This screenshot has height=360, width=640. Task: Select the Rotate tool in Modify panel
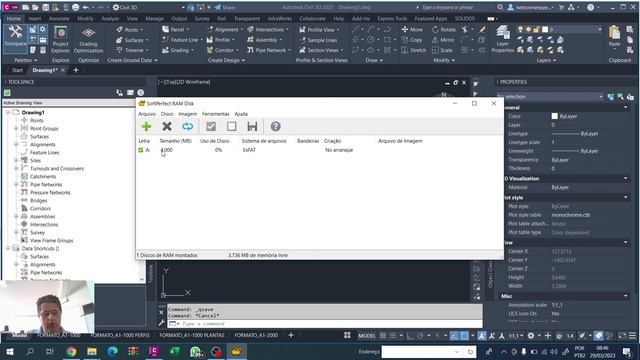(444, 29)
